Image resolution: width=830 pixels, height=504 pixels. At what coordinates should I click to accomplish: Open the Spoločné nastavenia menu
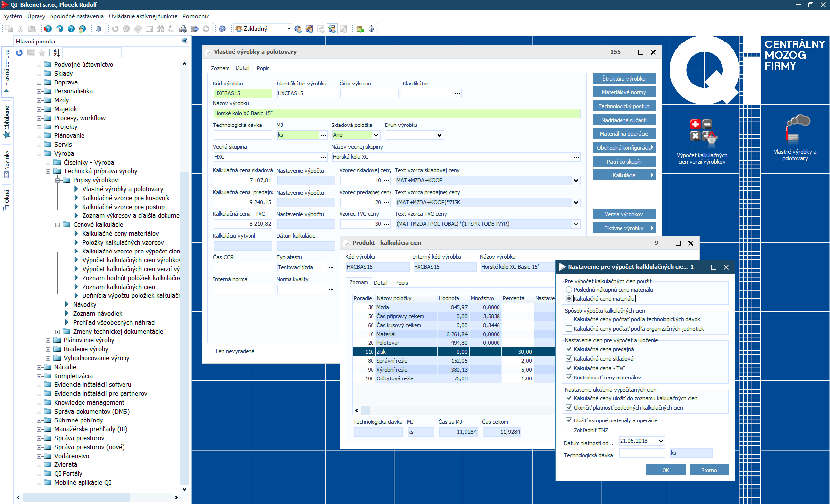click(77, 16)
